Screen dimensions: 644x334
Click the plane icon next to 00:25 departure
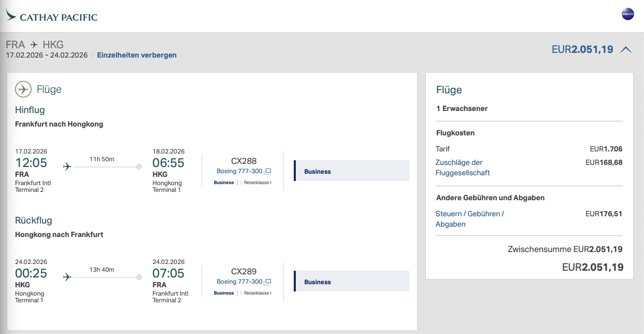click(x=67, y=277)
